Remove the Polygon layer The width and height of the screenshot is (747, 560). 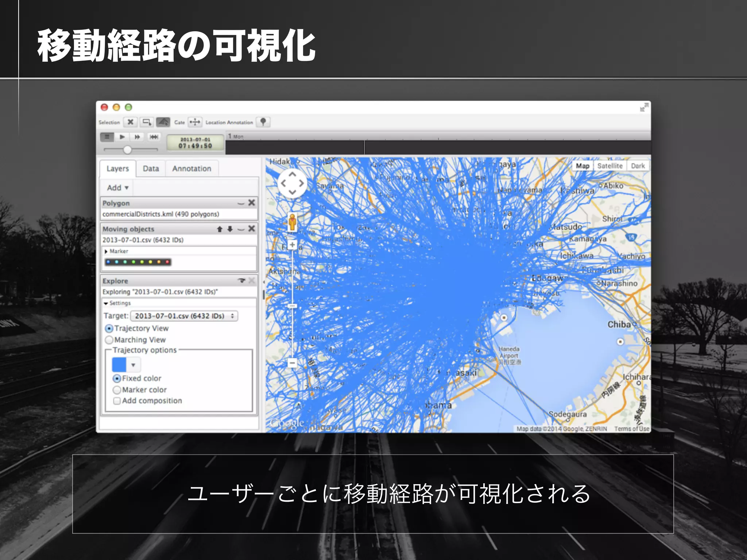252,203
